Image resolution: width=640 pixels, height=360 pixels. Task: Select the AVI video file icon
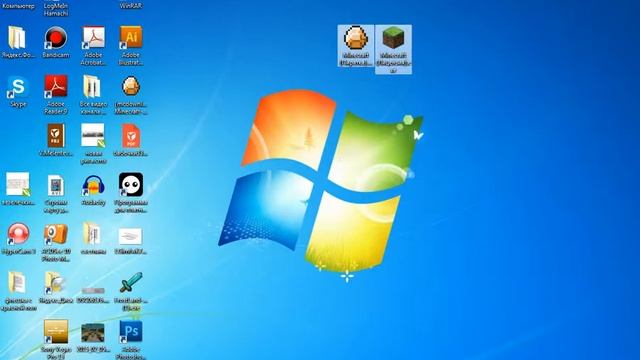(x=56, y=186)
